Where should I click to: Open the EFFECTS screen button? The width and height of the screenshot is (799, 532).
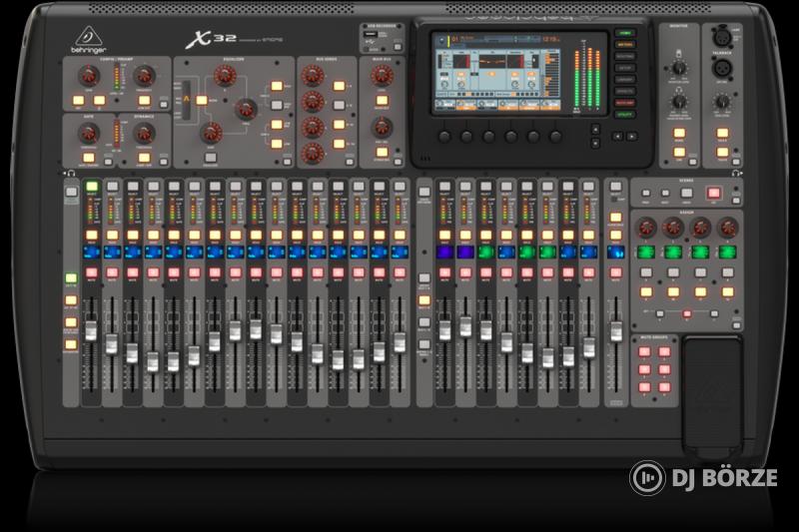click(625, 92)
